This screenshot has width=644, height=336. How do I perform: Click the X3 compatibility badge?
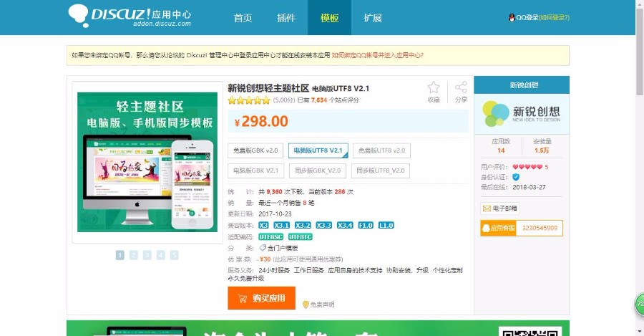pyautogui.click(x=263, y=226)
